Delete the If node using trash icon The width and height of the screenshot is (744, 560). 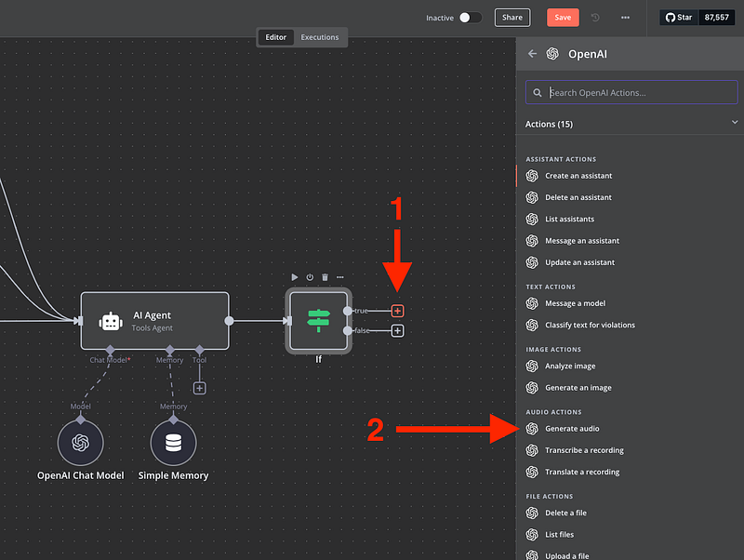click(x=325, y=277)
